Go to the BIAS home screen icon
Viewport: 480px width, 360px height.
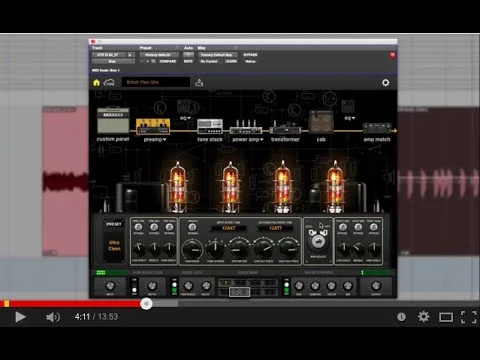pyautogui.click(x=96, y=82)
